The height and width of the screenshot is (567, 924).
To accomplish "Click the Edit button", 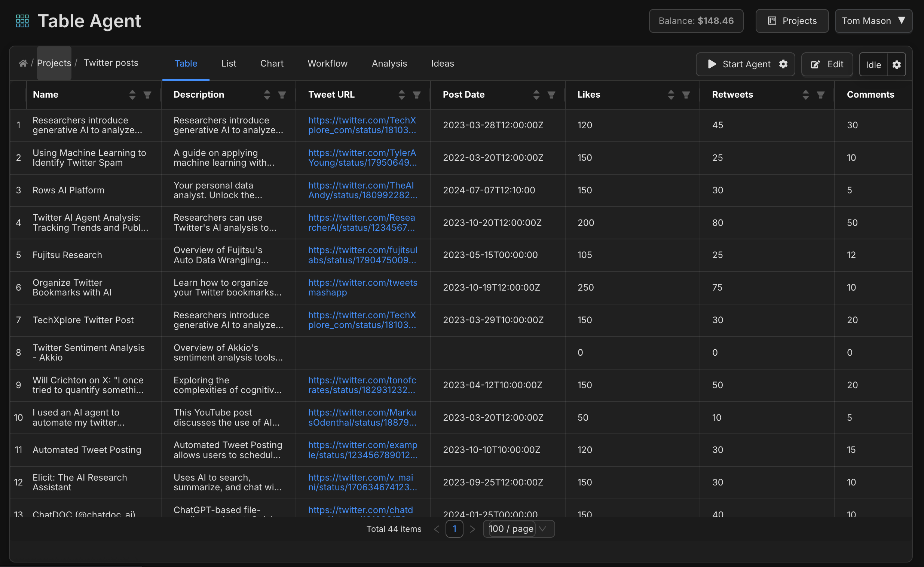I will (827, 64).
